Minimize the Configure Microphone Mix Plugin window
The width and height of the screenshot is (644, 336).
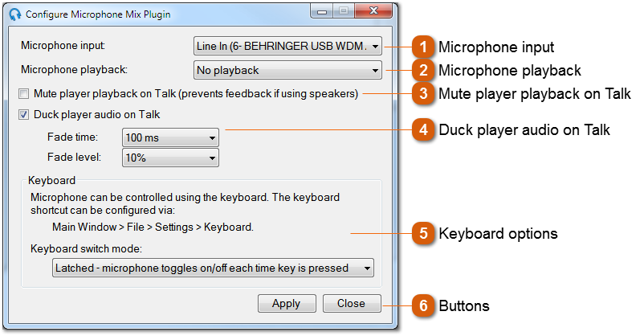click(x=322, y=11)
